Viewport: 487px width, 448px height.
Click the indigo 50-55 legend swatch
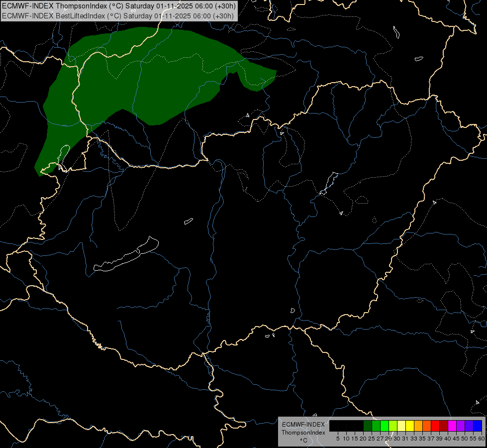pos(469,426)
